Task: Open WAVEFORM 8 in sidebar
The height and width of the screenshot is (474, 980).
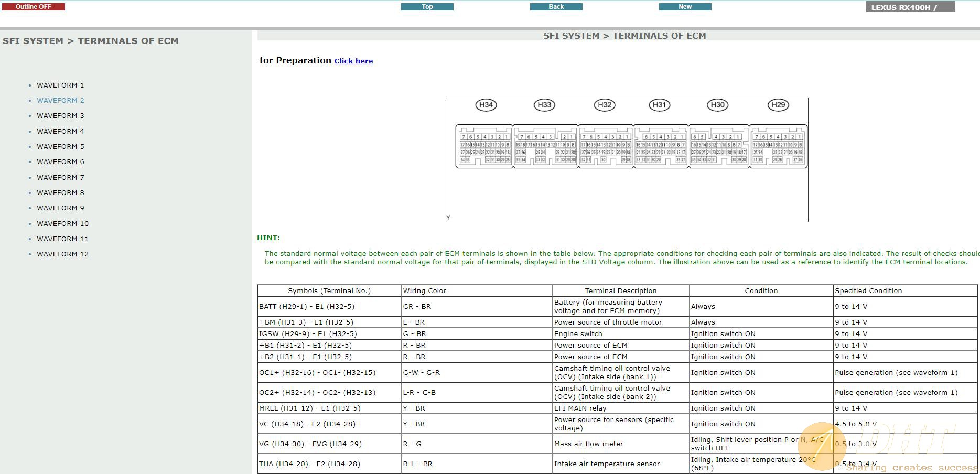Action: [60, 192]
